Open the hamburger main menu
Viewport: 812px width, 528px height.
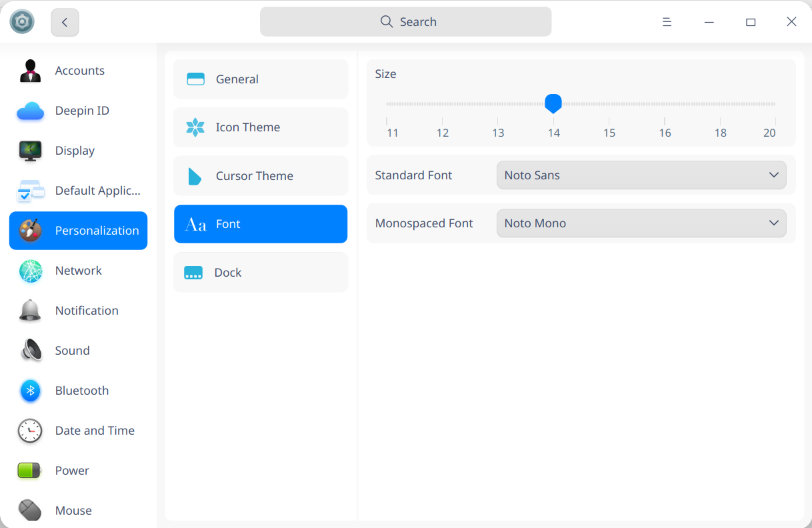667,22
